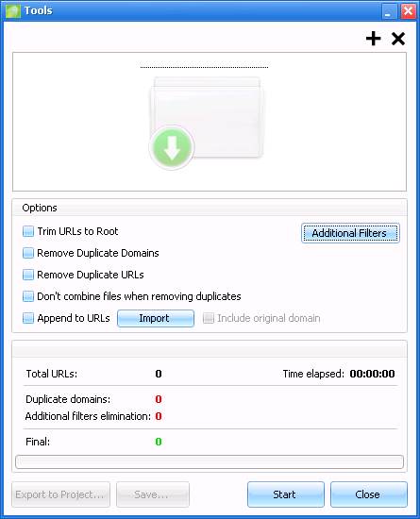Toggle Remove Duplicate Domains checkbox
Viewport: 420px width, 519px height.
coord(28,253)
